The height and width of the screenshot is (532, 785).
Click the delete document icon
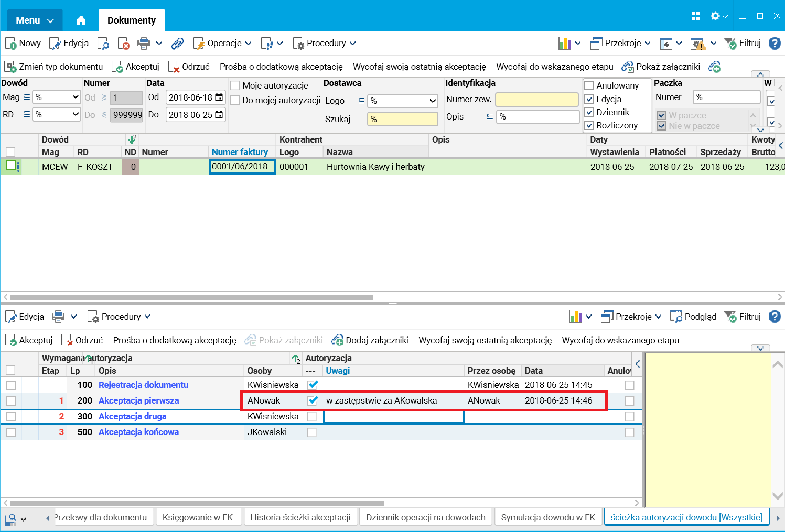coord(124,44)
